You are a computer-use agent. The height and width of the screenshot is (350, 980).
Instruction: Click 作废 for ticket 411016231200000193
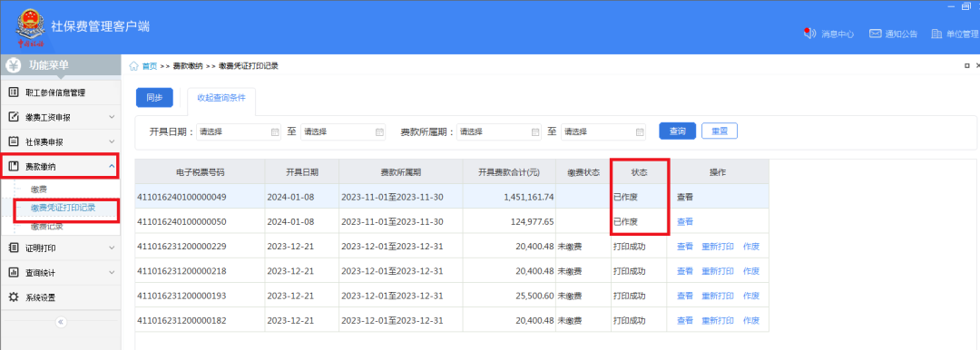[x=751, y=296]
